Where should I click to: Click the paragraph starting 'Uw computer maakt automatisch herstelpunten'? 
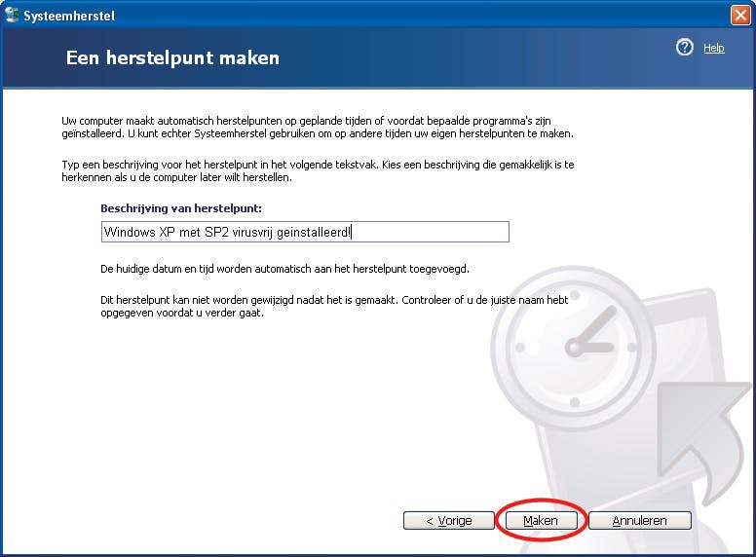point(318,128)
